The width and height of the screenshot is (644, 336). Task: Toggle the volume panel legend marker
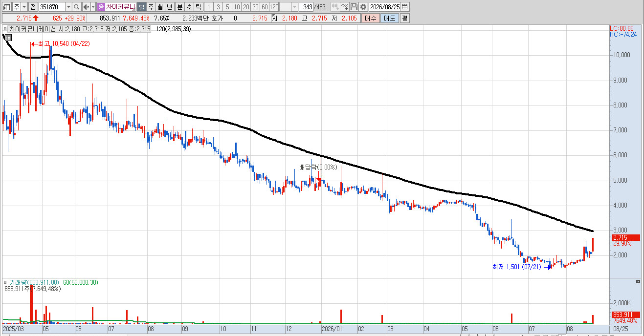pyautogui.click(x=5, y=282)
